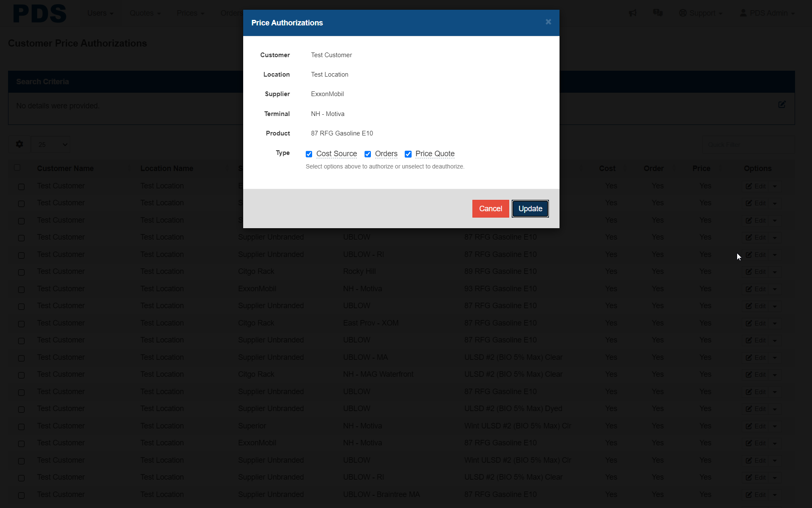Viewport: 812px width, 508px height.
Task: Select the 93 RFG Gasoline E10 product cell
Action: 500,289
